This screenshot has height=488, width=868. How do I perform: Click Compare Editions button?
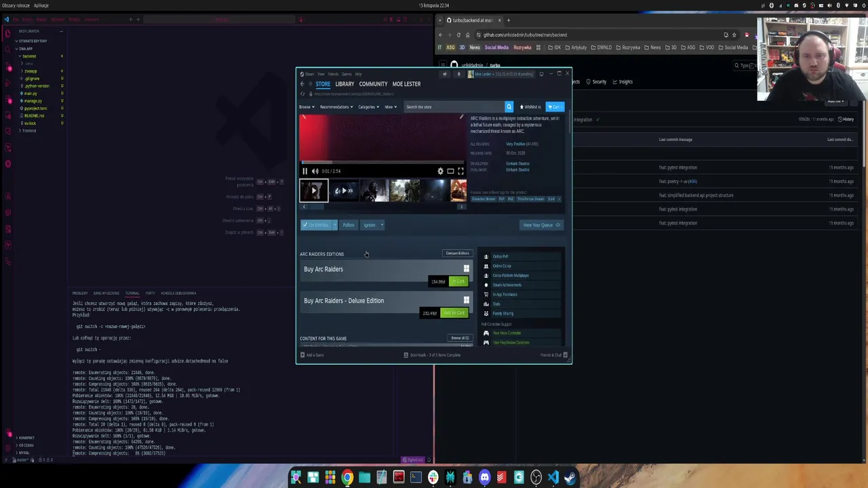coord(457,253)
